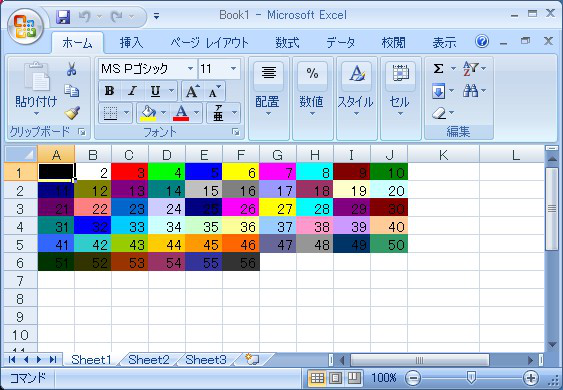Select the red cell containing 3
Image resolution: width=563 pixels, height=390 pixels.
[130, 172]
